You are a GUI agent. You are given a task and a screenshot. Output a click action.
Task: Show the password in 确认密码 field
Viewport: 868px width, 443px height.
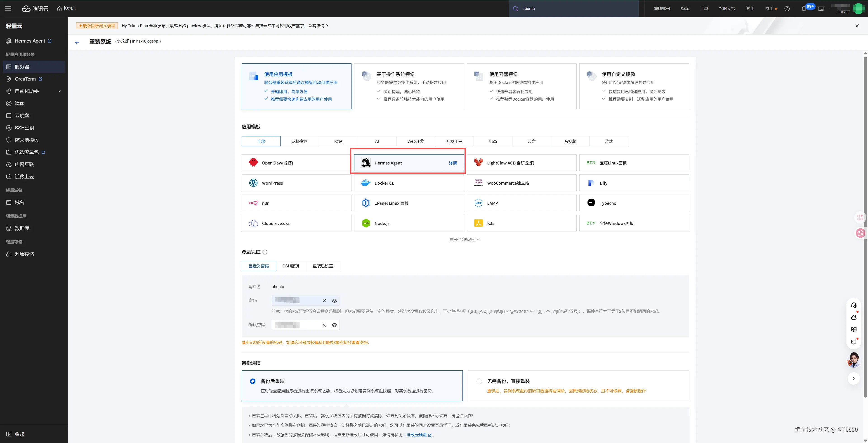pyautogui.click(x=335, y=325)
